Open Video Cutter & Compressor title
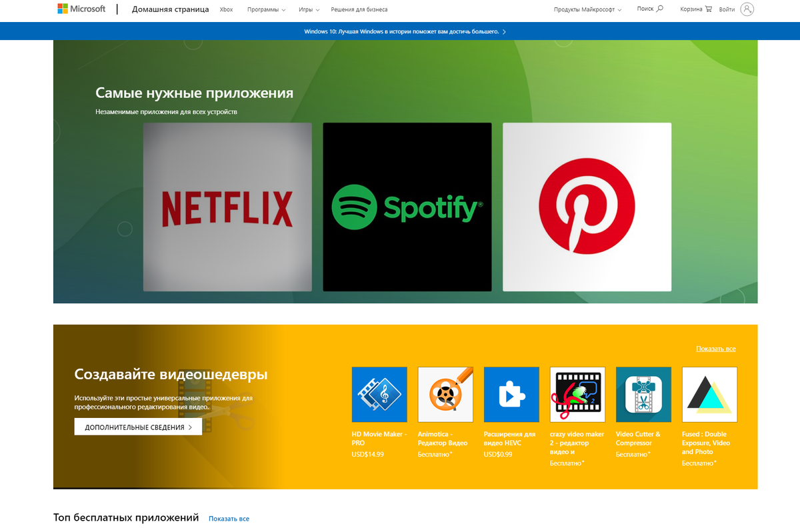This screenshot has height=532, width=800. pyautogui.click(x=639, y=438)
